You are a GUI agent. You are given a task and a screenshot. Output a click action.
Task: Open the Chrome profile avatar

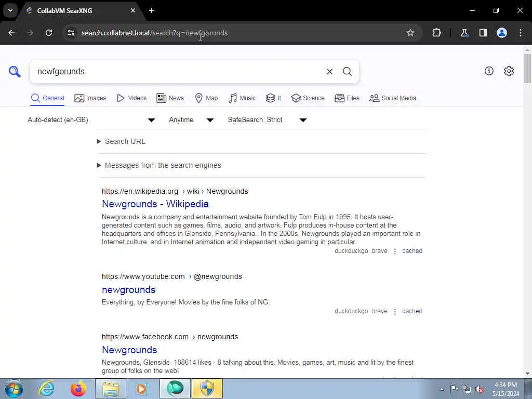click(501, 33)
